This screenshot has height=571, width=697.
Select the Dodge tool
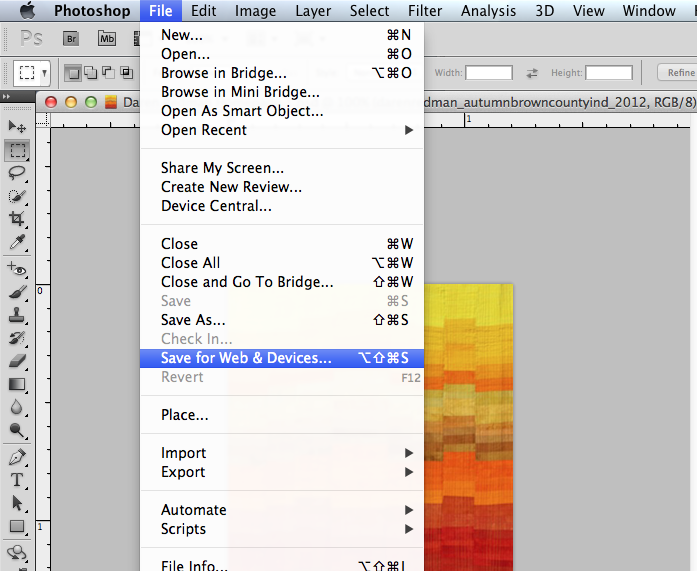[17, 430]
